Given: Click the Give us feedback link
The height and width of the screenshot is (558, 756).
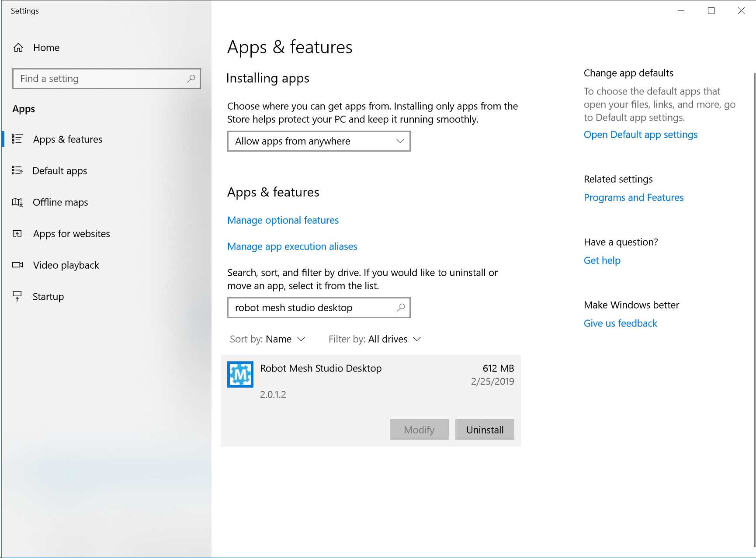Looking at the screenshot, I should (621, 323).
